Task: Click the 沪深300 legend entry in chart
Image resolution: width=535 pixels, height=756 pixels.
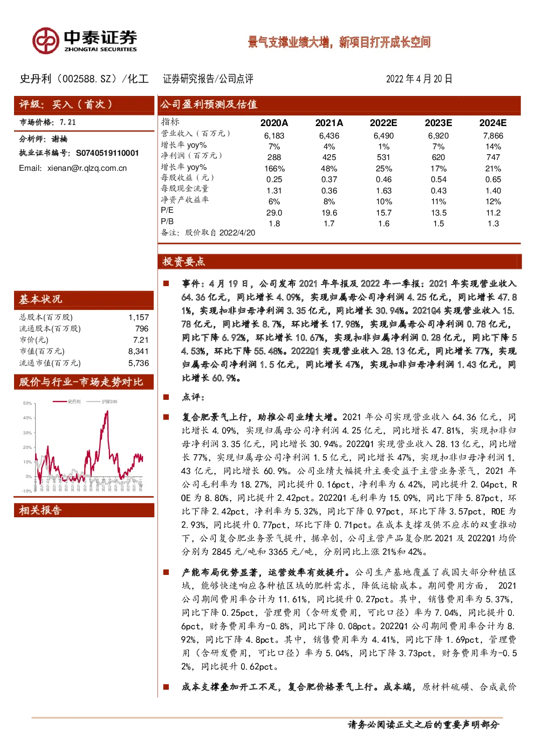Action: (102, 401)
